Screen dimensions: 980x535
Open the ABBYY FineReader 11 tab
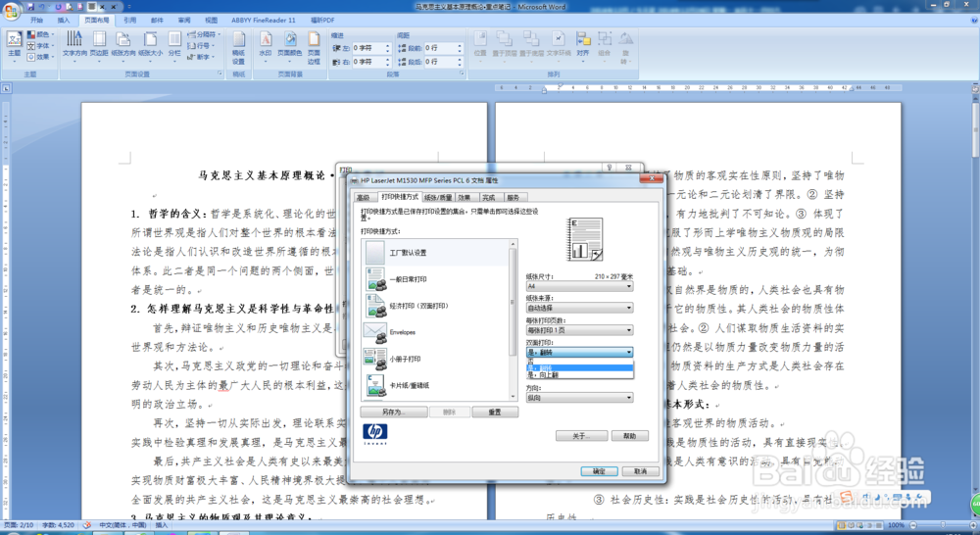[264, 20]
